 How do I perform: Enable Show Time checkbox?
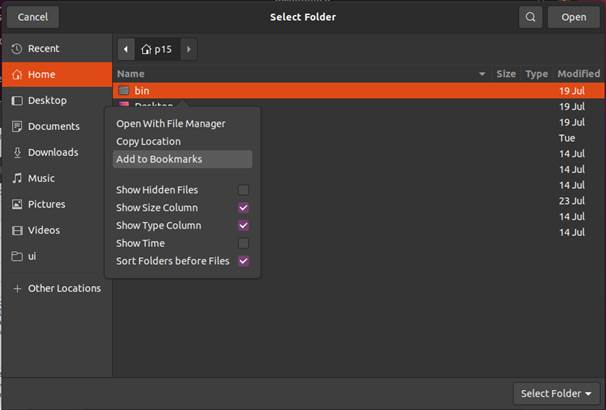coord(243,243)
